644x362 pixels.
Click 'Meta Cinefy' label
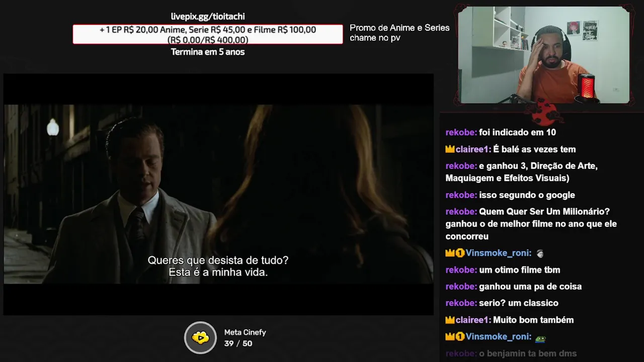pyautogui.click(x=245, y=332)
